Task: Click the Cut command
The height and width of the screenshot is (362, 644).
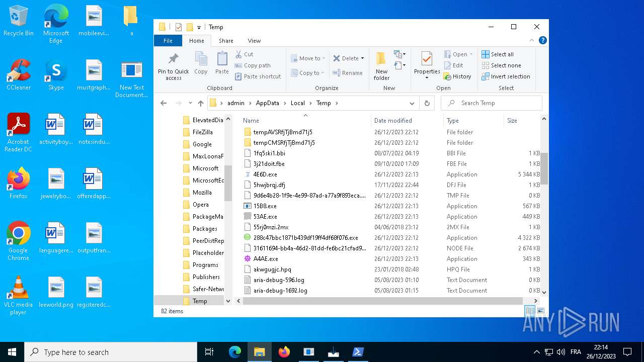Action: coord(244,54)
